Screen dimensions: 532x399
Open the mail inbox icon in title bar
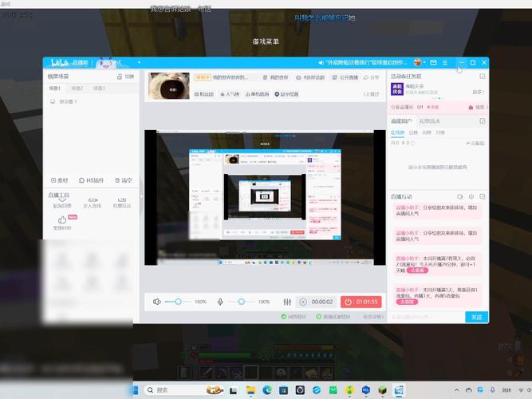(x=433, y=62)
